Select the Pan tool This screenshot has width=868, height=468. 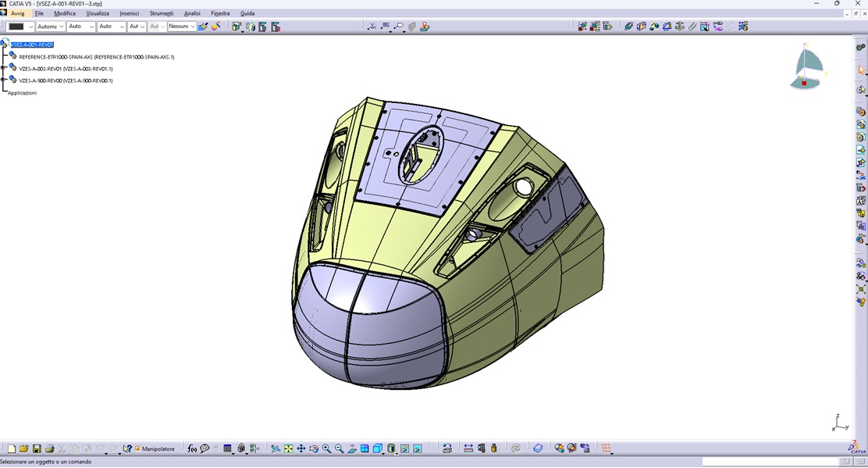(x=301, y=448)
